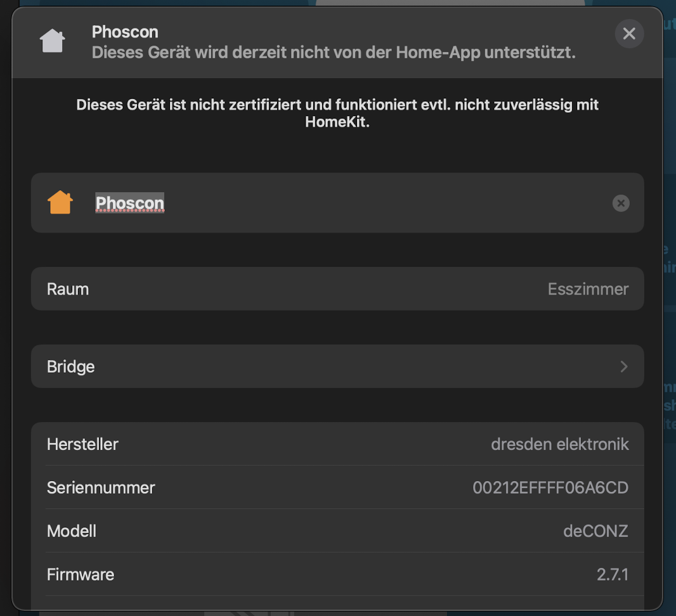Screen dimensions: 676x616
Task: Select the deCONZ model value
Action: tap(595, 531)
